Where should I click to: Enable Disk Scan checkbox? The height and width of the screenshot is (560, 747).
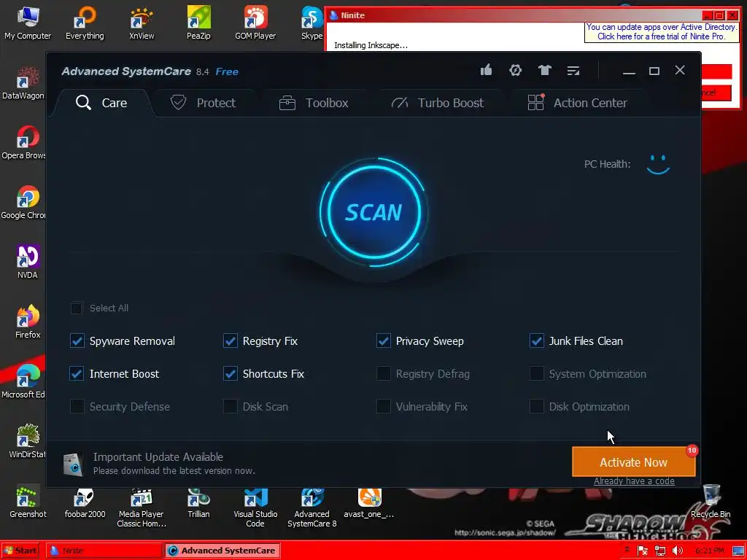coord(230,407)
